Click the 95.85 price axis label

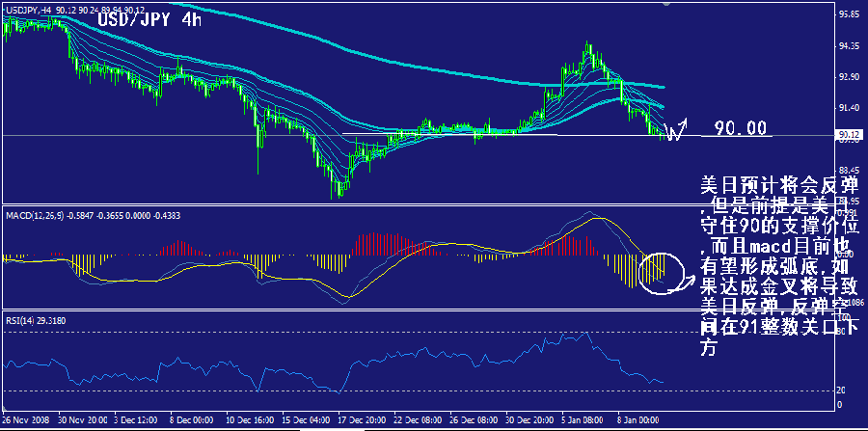(851, 14)
